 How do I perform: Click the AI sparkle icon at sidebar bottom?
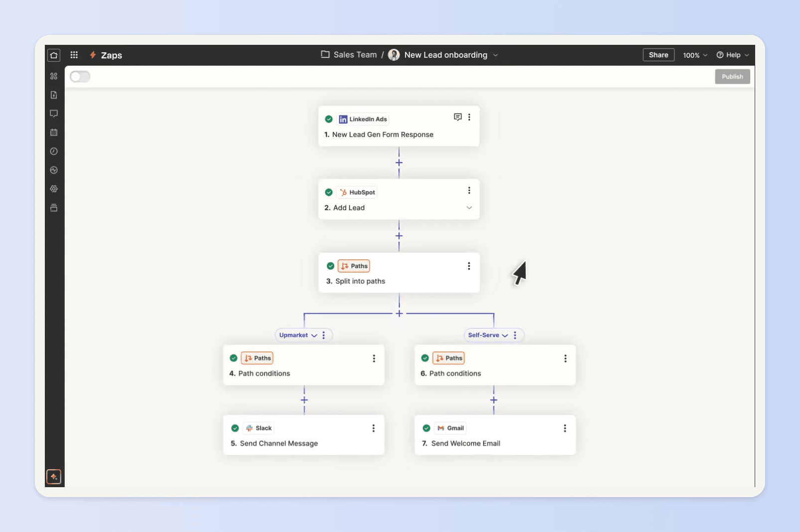(54, 477)
